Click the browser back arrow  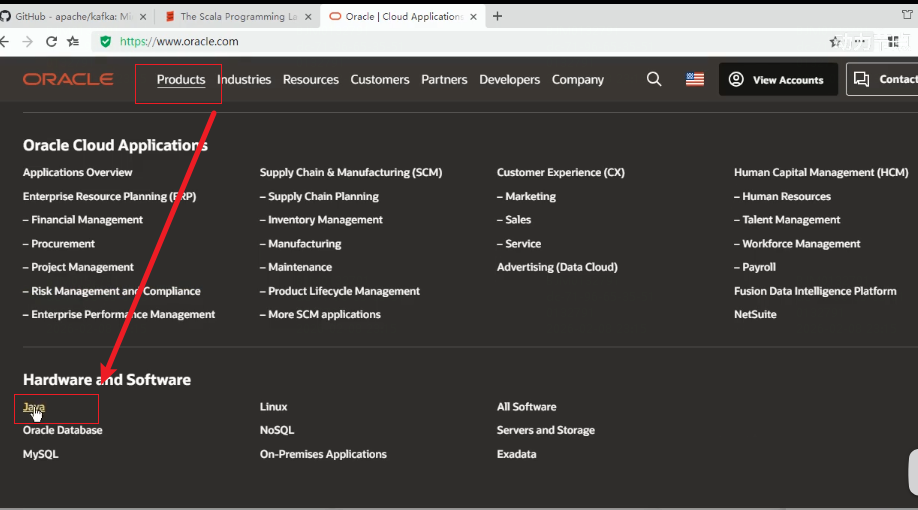pyautogui.click(x=5, y=42)
